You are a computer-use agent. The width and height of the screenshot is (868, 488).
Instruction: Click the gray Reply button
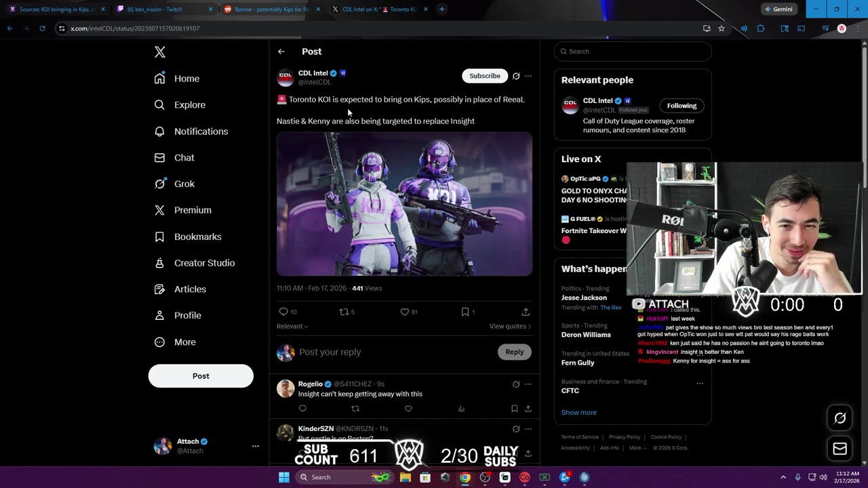(515, 352)
